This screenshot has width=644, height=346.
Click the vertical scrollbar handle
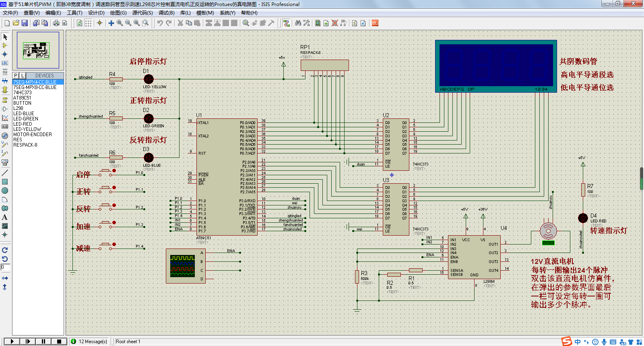pyautogui.click(x=642, y=178)
